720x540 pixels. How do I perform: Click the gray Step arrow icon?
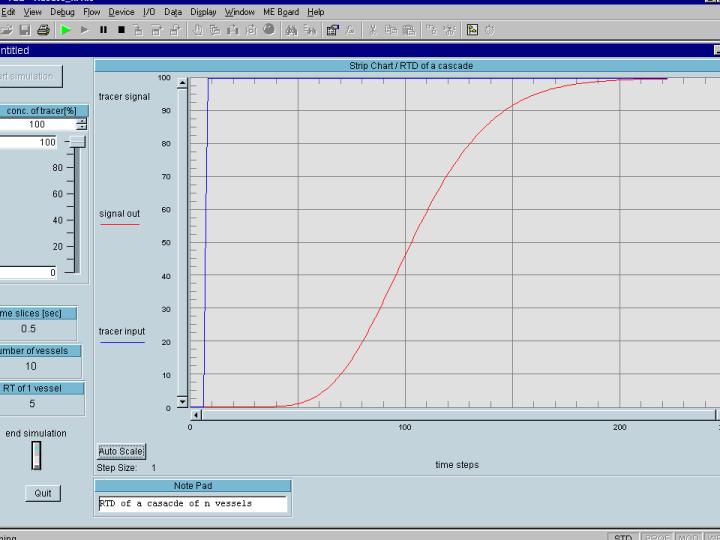click(x=85, y=30)
